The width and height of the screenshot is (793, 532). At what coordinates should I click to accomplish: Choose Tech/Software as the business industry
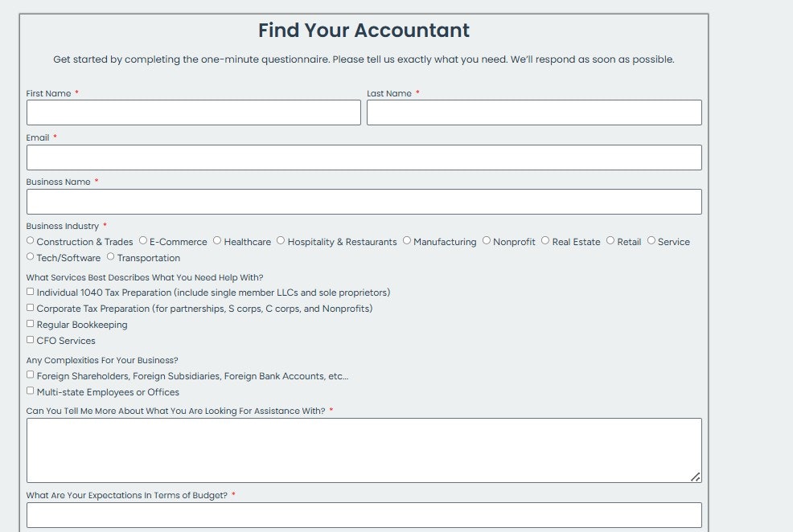click(x=30, y=256)
